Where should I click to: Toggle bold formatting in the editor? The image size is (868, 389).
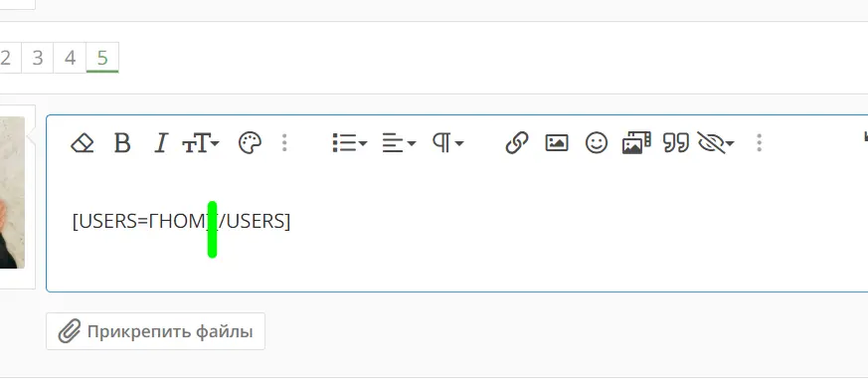[122, 143]
